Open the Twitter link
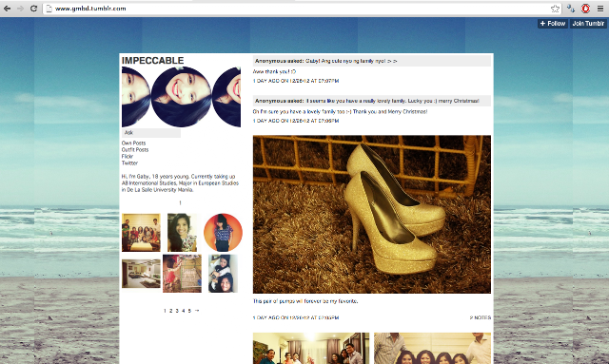 click(129, 163)
